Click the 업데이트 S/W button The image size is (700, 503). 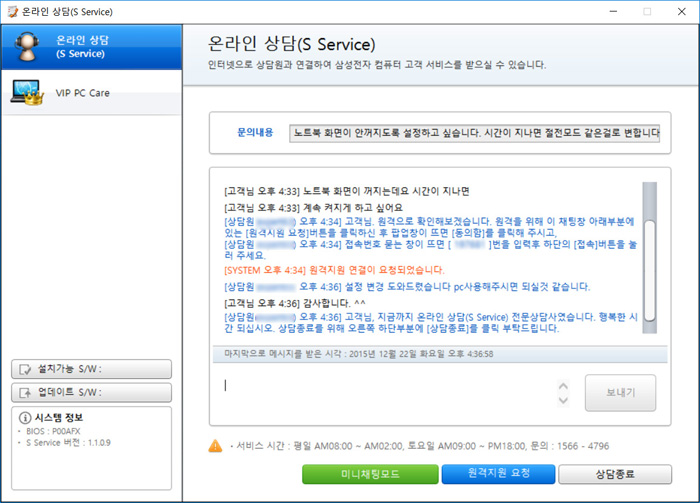click(x=92, y=392)
